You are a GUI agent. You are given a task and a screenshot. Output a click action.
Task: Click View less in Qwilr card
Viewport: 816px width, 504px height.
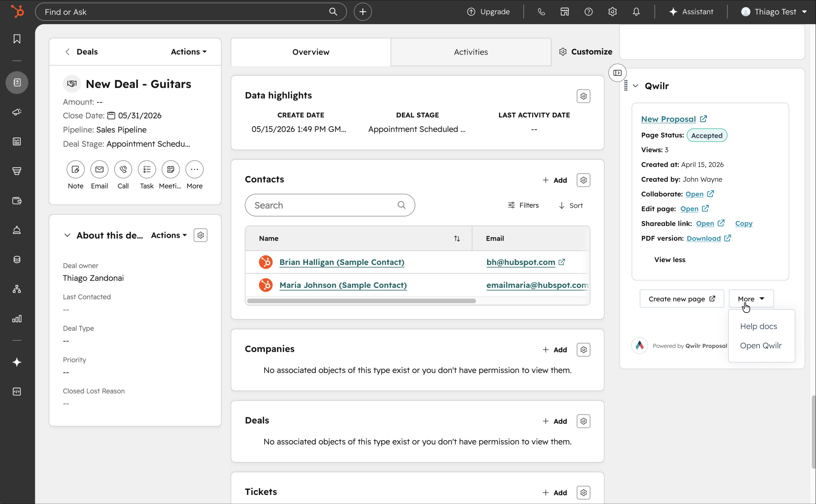(x=669, y=260)
